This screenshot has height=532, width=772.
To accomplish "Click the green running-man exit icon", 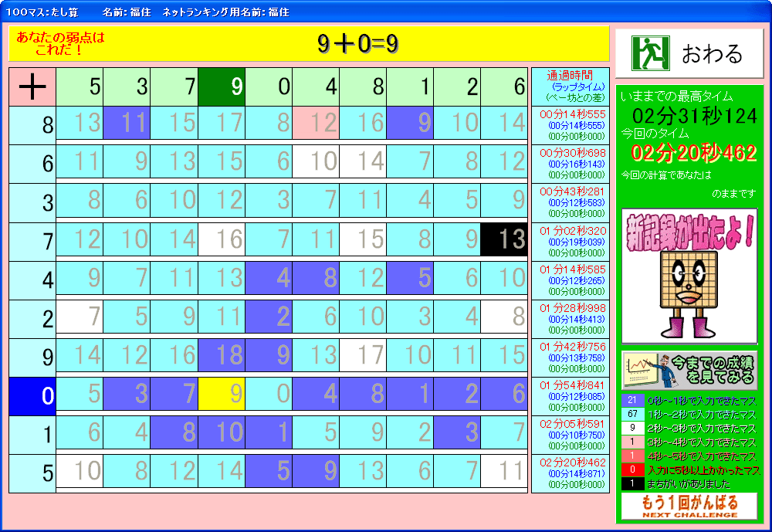I will click(647, 53).
